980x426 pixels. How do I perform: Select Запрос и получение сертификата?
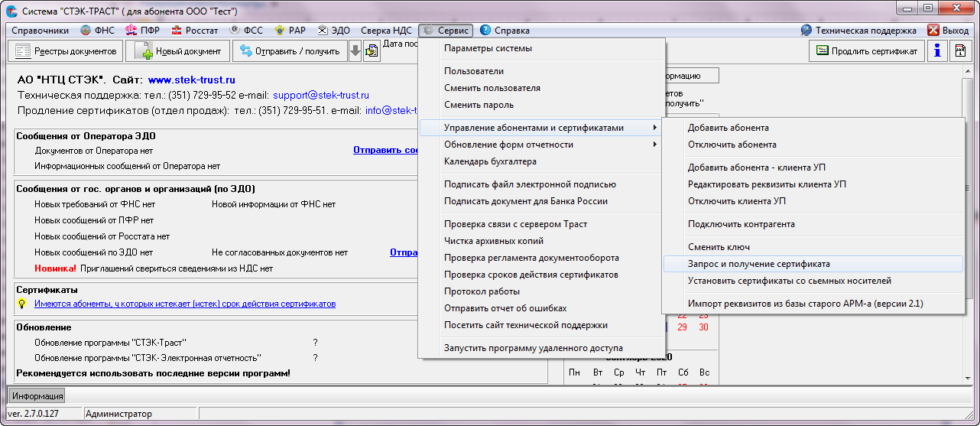point(813,264)
